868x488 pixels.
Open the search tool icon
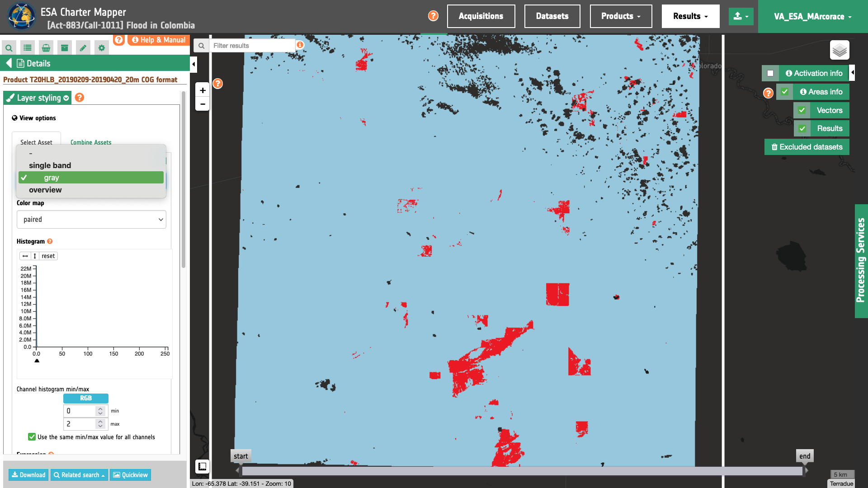click(9, 47)
